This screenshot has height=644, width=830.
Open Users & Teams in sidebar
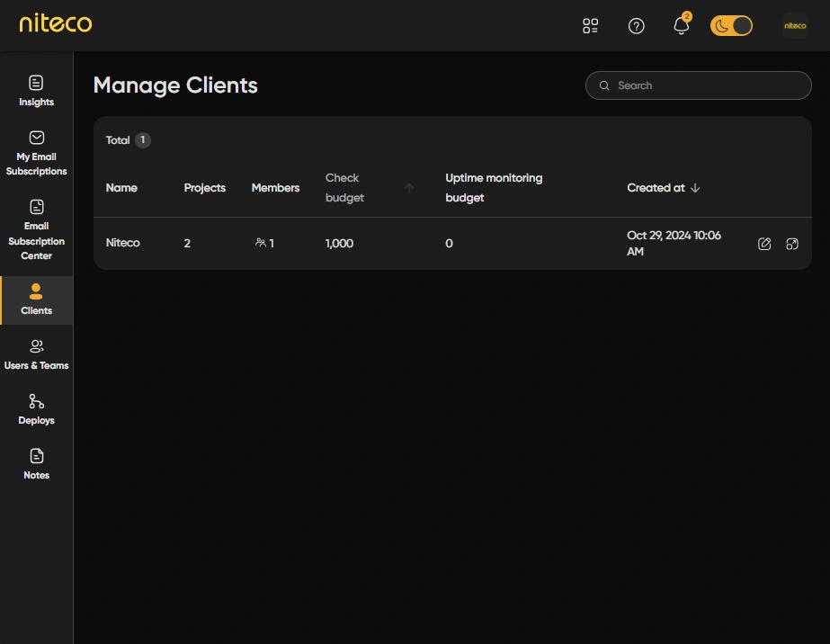(x=37, y=355)
